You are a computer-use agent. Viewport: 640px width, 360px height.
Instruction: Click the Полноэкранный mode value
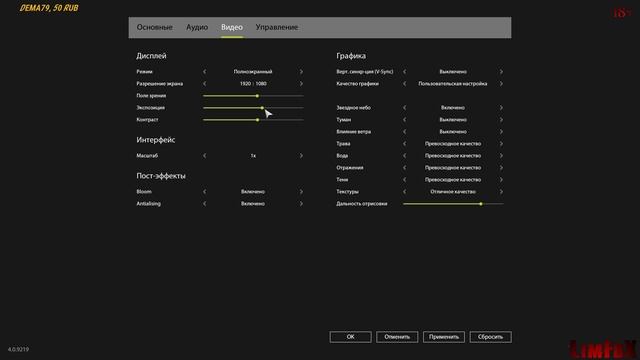(x=253, y=72)
